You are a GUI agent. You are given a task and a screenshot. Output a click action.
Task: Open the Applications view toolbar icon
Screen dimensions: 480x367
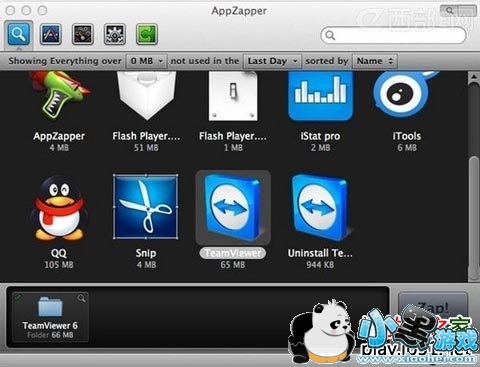click(x=50, y=34)
